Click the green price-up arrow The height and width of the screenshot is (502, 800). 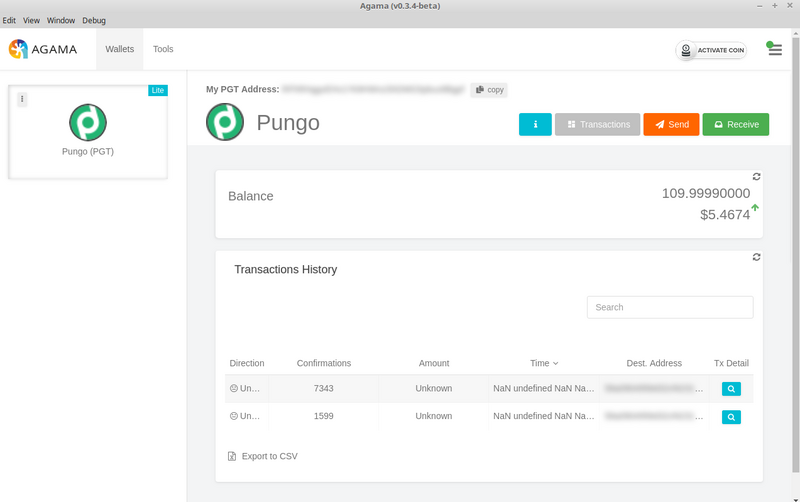(755, 207)
